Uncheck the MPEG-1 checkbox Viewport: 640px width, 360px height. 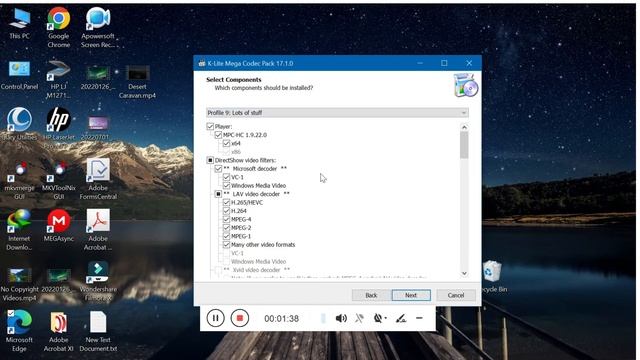(x=226, y=236)
